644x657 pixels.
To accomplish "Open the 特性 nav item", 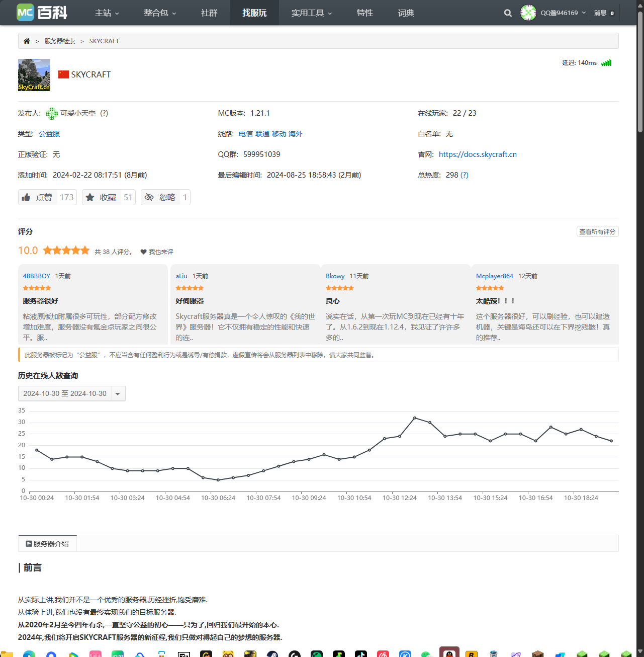I will click(x=365, y=13).
